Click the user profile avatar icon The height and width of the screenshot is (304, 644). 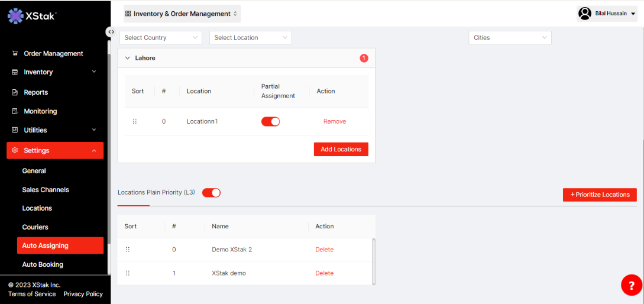coord(585,14)
